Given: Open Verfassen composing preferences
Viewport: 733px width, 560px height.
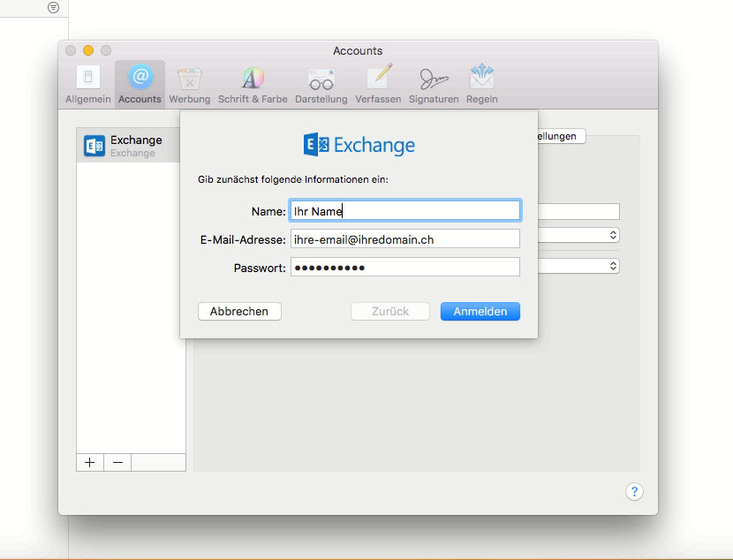Looking at the screenshot, I should click(378, 84).
